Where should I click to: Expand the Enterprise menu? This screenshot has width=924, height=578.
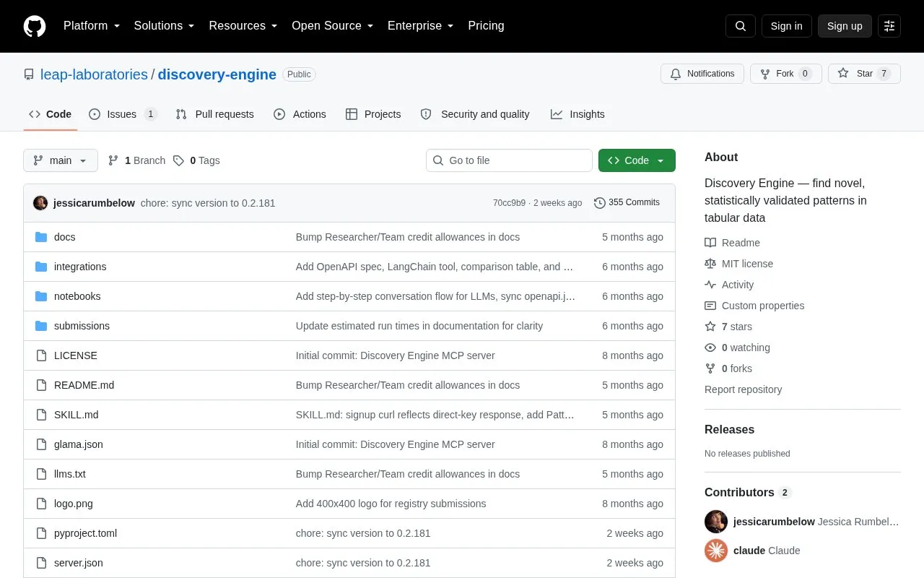coord(420,26)
